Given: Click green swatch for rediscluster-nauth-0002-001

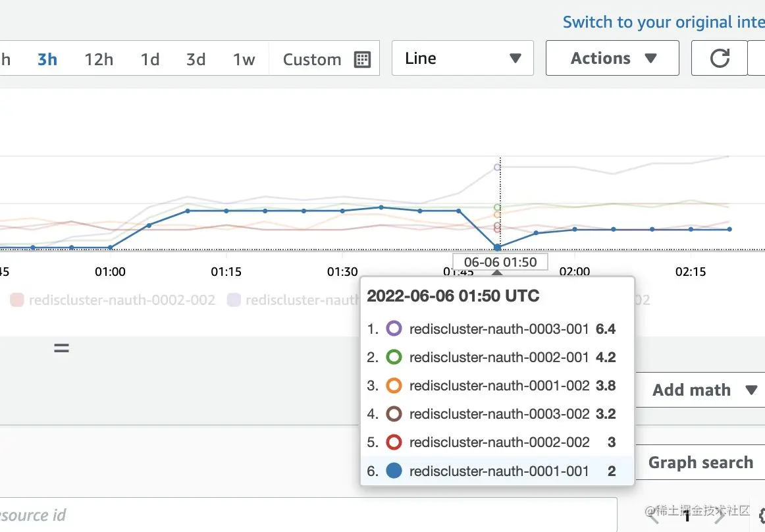Looking at the screenshot, I should coord(394,357).
